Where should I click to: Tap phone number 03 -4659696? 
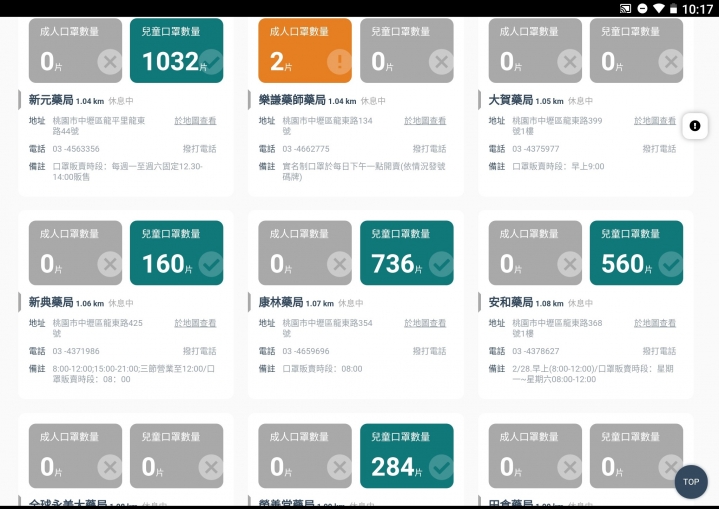tap(306, 351)
